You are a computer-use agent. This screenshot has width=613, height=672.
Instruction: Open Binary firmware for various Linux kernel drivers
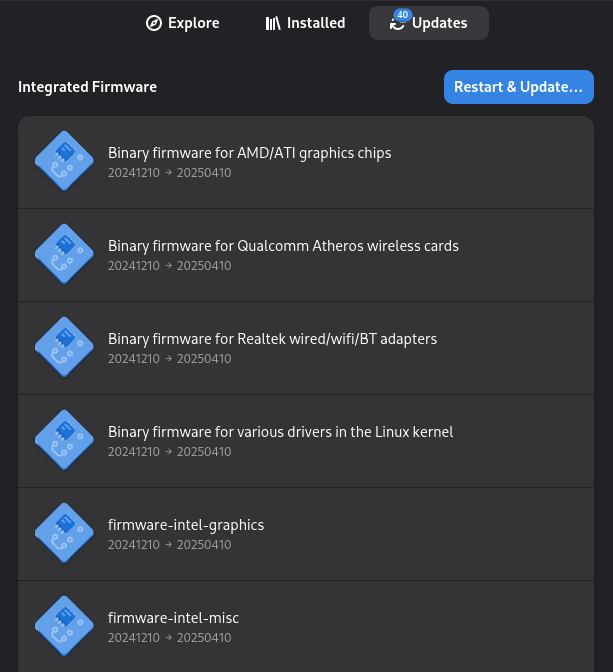tap(306, 441)
